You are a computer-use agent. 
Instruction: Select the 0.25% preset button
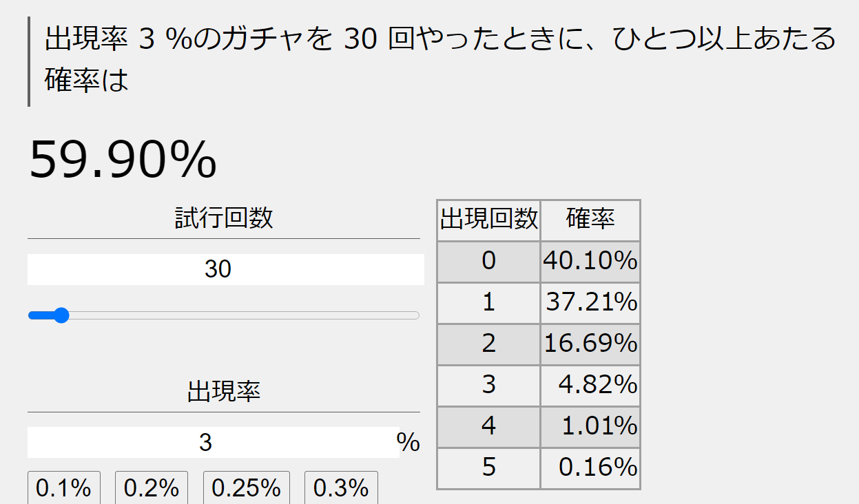coord(246,487)
